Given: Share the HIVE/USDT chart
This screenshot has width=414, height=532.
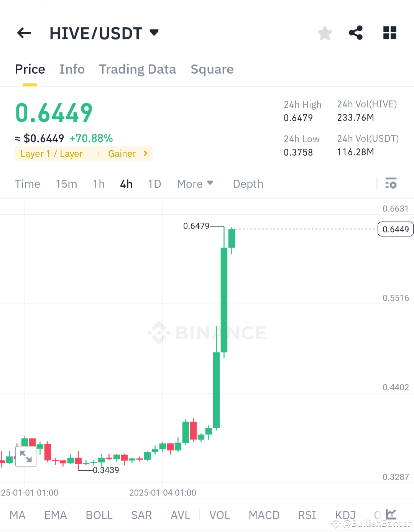Looking at the screenshot, I should pyautogui.click(x=356, y=33).
